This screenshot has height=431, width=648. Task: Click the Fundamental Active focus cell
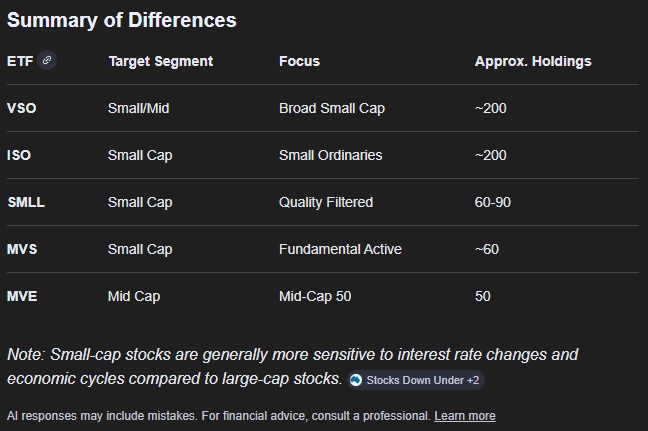click(x=340, y=249)
